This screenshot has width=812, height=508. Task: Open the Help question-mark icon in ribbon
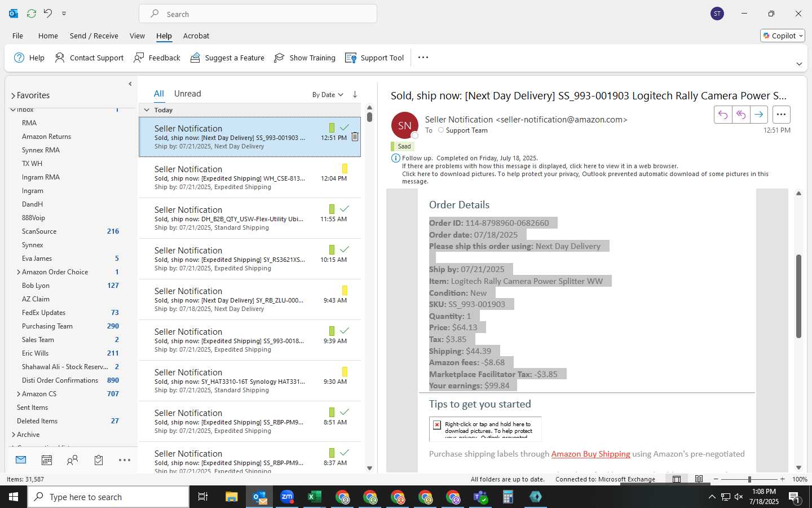(x=19, y=58)
